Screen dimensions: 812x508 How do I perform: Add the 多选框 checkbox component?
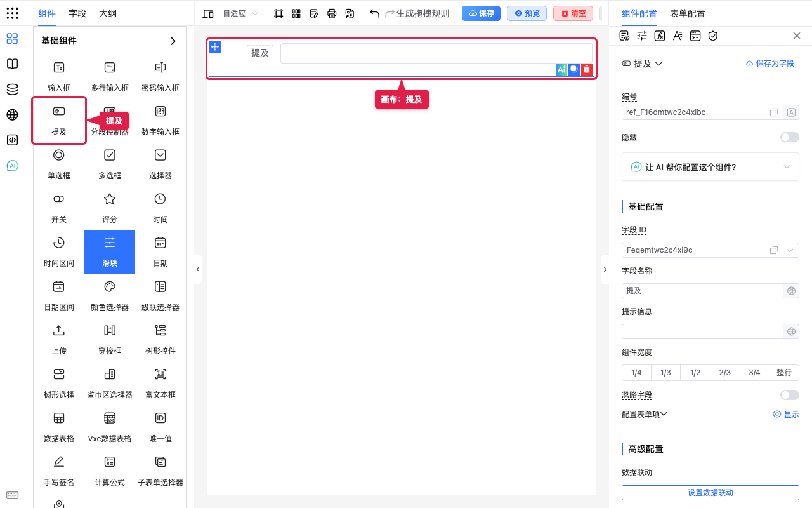(110, 164)
